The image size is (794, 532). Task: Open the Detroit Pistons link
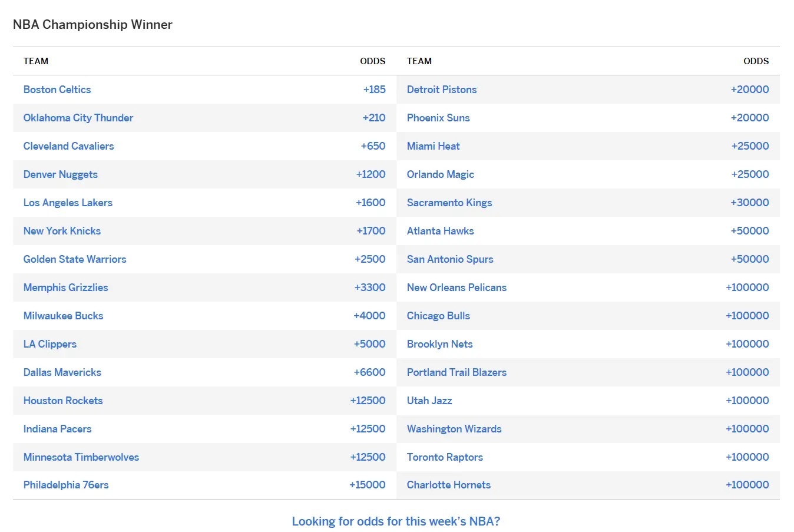coord(442,90)
